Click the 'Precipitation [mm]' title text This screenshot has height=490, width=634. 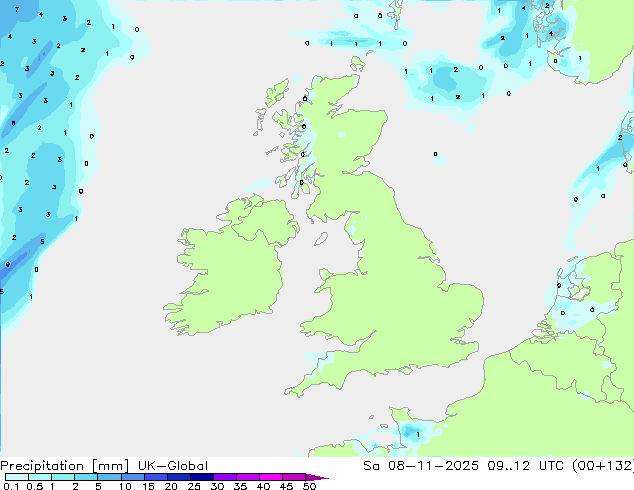[x=64, y=466]
